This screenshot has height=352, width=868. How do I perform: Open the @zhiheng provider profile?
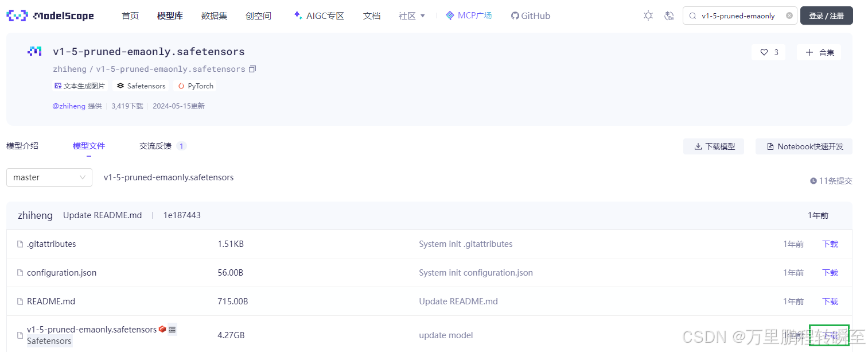[69, 106]
